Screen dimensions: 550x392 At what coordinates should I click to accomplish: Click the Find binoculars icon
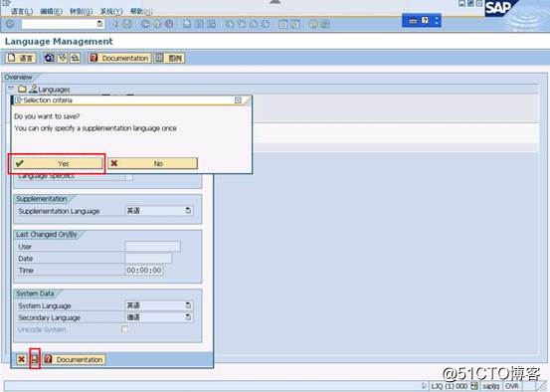click(199, 24)
